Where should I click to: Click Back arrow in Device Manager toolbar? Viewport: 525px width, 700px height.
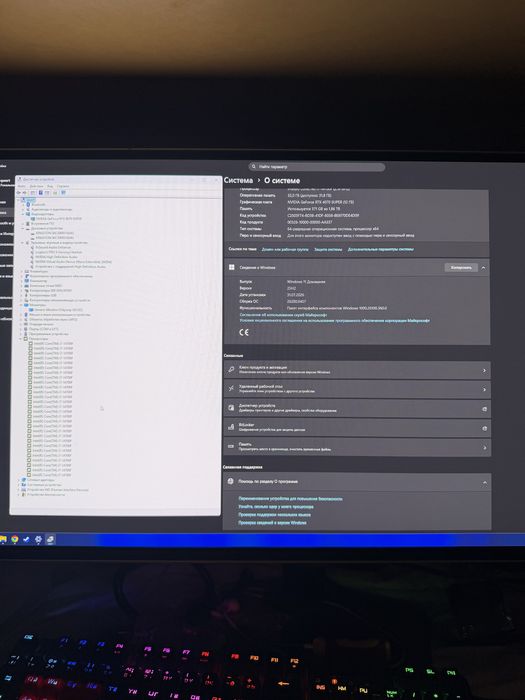pos(18,193)
